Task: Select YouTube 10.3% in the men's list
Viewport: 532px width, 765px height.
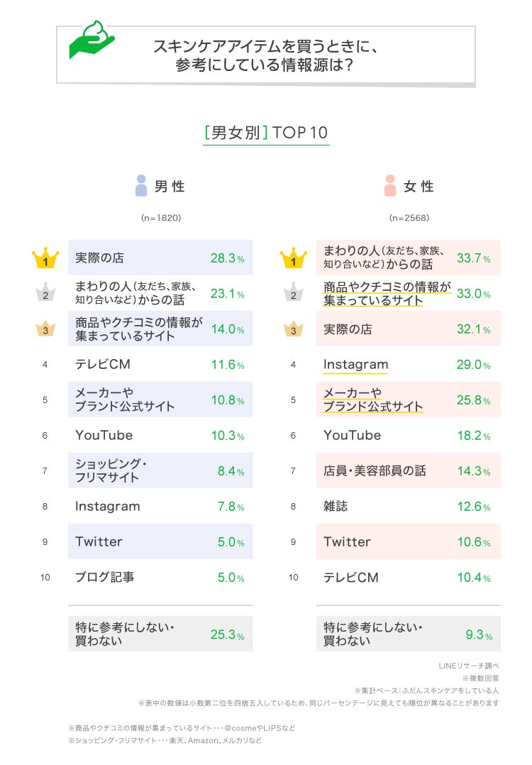Action: point(160,435)
